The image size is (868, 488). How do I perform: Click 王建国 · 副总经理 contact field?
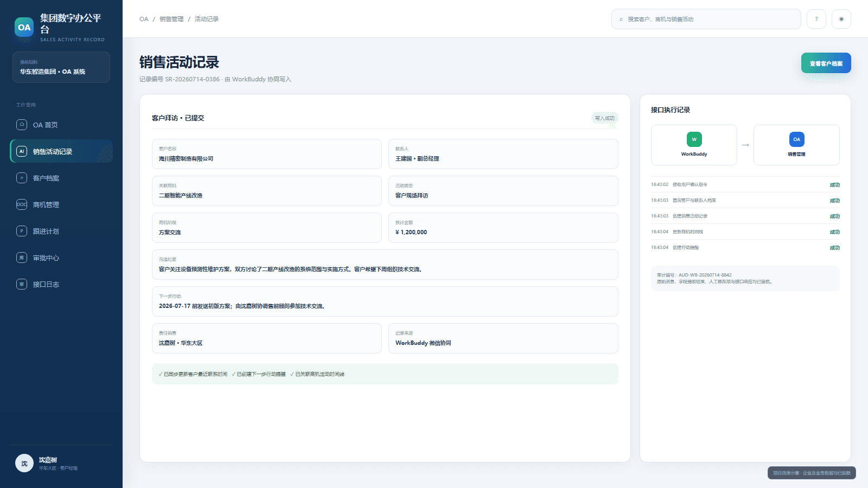(503, 154)
